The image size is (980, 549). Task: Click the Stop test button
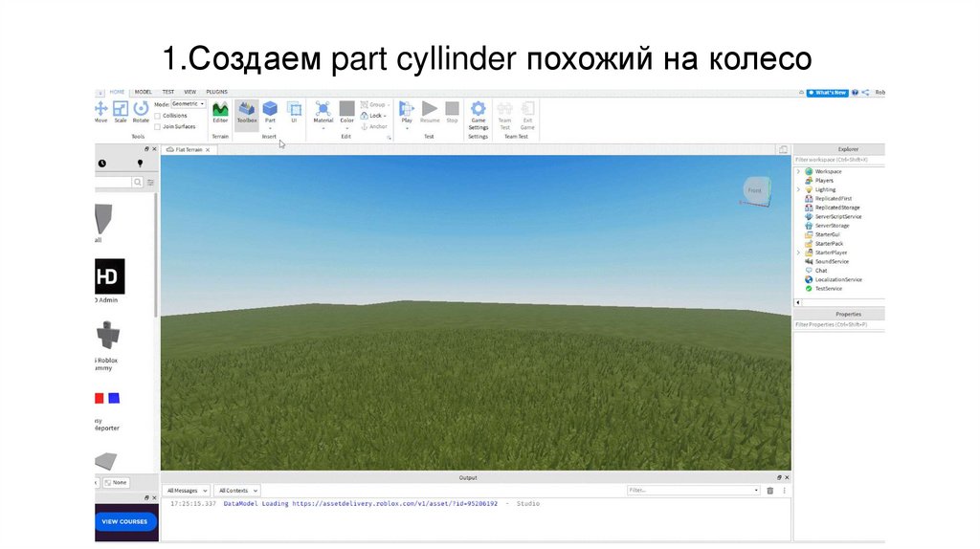[x=452, y=112]
